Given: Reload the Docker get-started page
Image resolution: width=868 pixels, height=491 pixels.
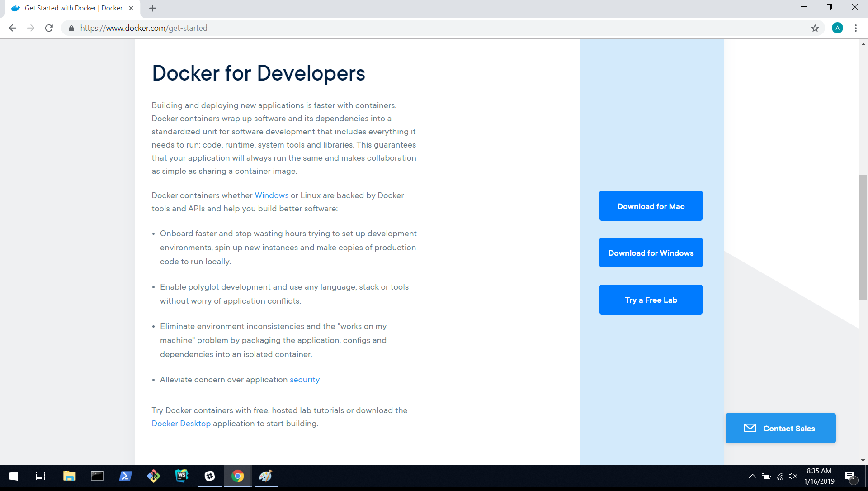Looking at the screenshot, I should [x=49, y=28].
